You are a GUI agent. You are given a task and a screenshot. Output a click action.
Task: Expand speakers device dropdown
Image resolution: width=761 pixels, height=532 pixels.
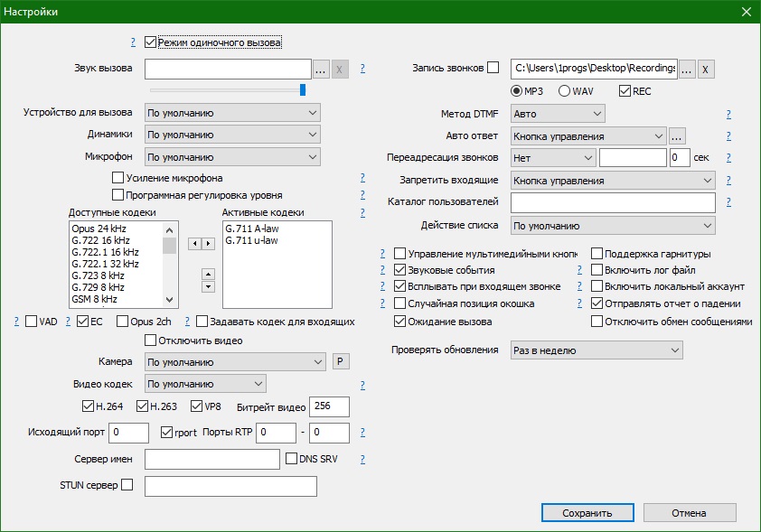click(x=232, y=135)
